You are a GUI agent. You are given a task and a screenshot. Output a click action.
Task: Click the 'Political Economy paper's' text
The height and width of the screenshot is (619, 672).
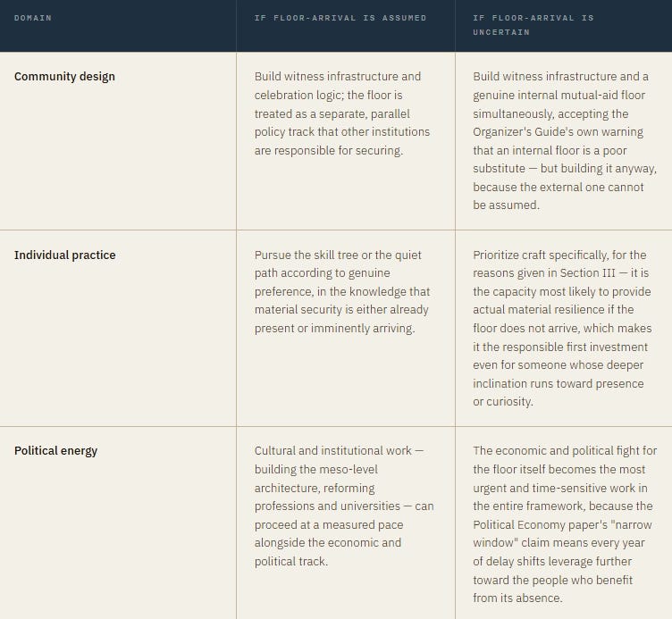pyautogui.click(x=541, y=525)
